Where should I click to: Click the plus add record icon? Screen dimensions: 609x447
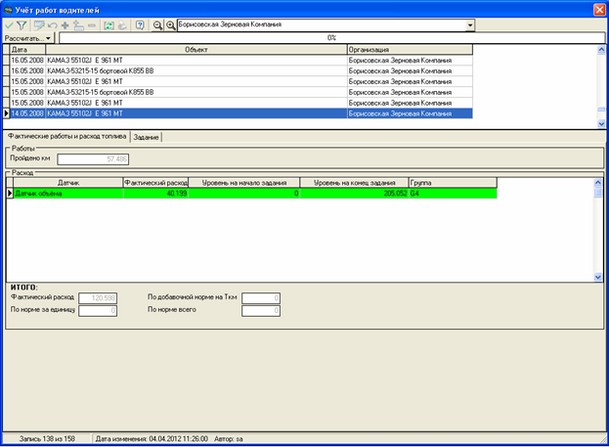(x=65, y=24)
